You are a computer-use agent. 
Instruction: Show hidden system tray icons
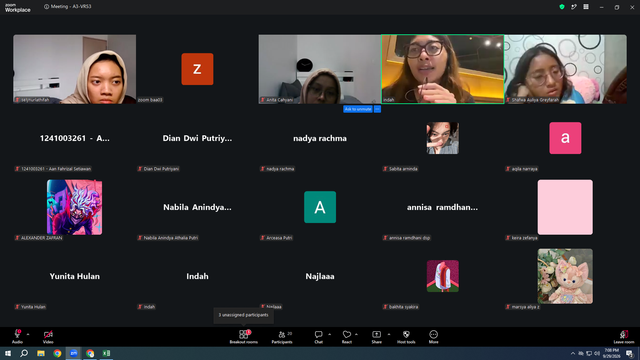(x=573, y=353)
